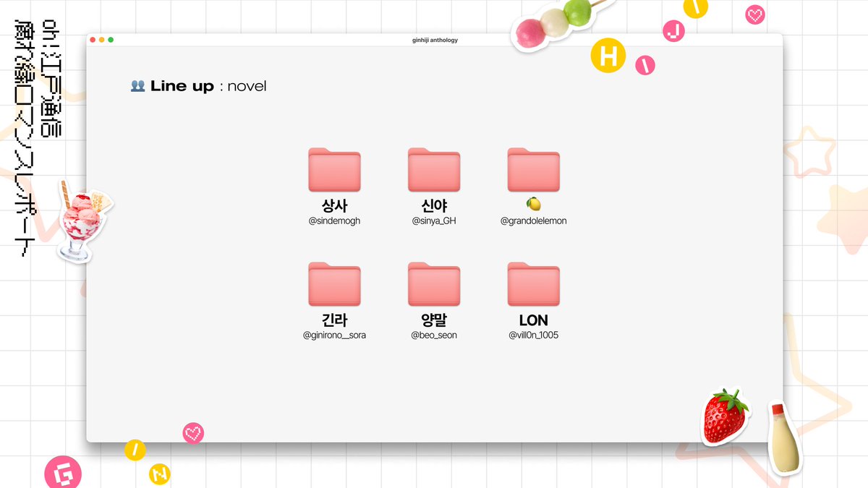Click the @sindemogh handle

pyautogui.click(x=334, y=221)
